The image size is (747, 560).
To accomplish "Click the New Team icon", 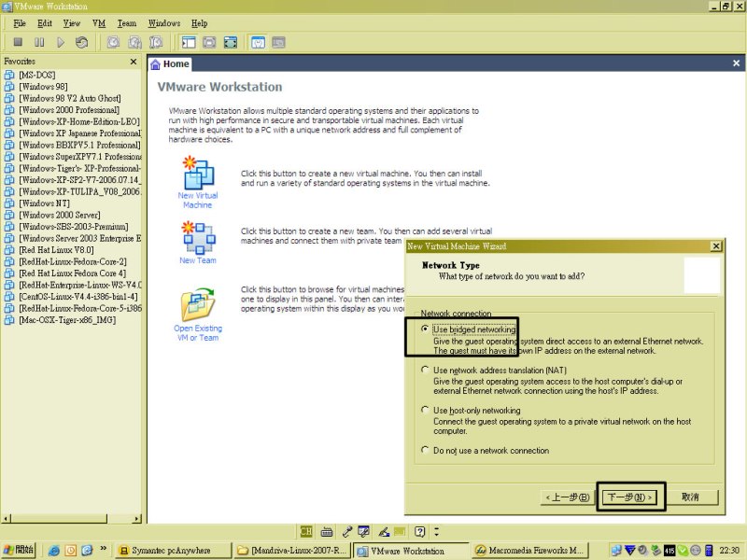I will (198, 239).
